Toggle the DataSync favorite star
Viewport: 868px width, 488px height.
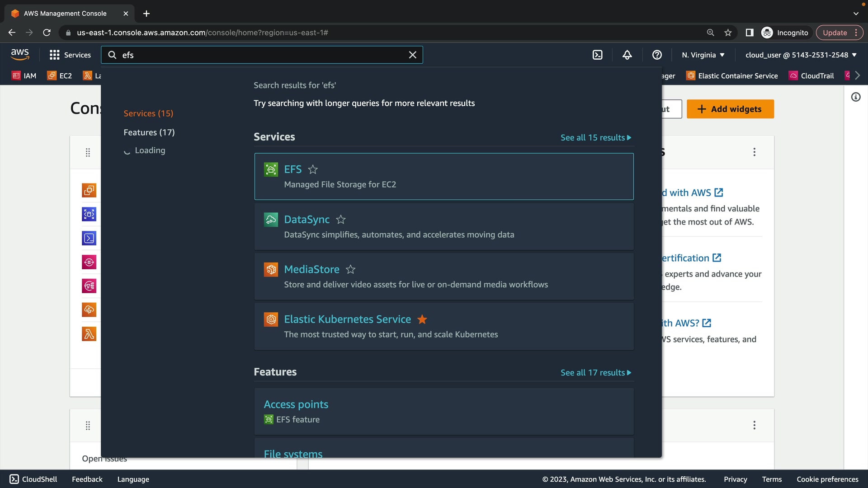coord(341,220)
